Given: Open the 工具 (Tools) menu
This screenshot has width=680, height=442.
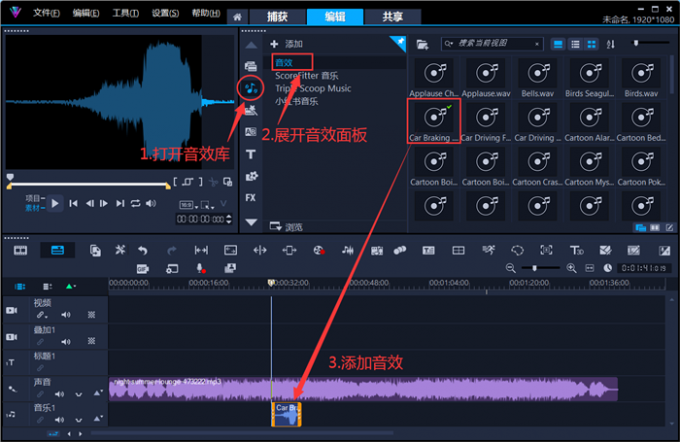Looking at the screenshot, I should [x=126, y=13].
